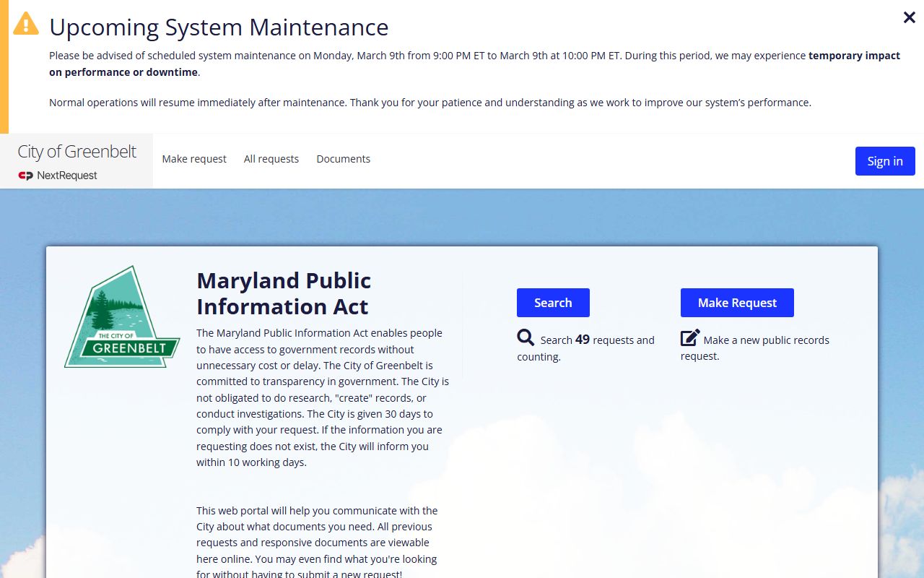Click the blue Search button
Screen dimensions: 924x578
(553, 303)
